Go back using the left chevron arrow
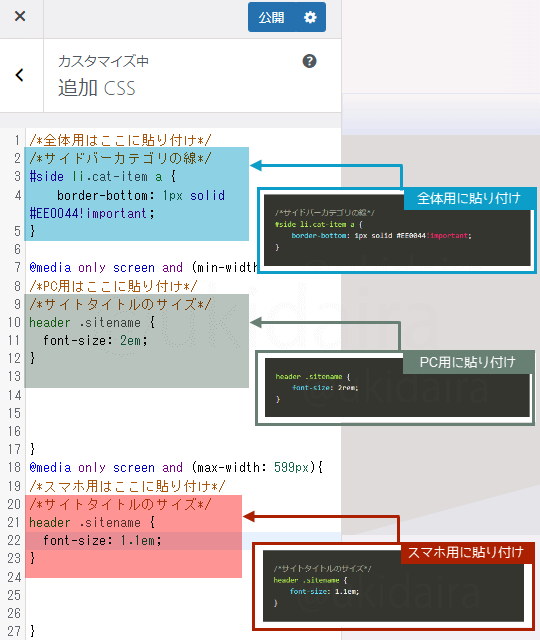 [x=19, y=75]
